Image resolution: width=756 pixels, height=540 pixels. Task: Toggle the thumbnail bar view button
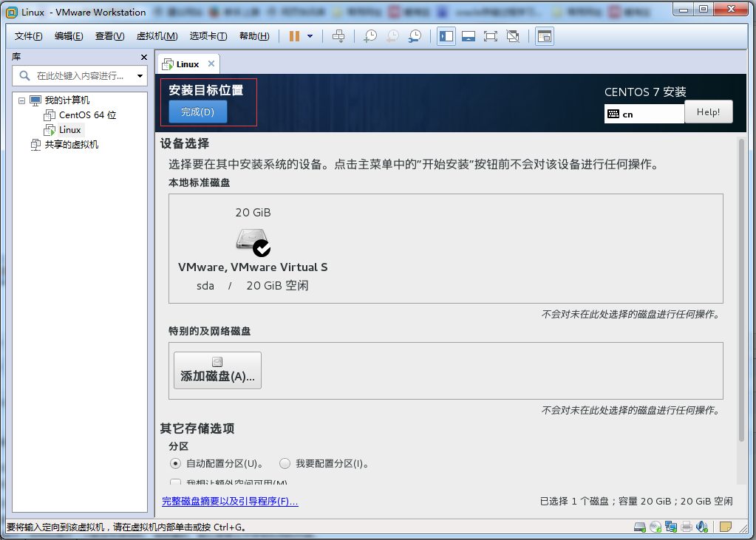point(469,36)
